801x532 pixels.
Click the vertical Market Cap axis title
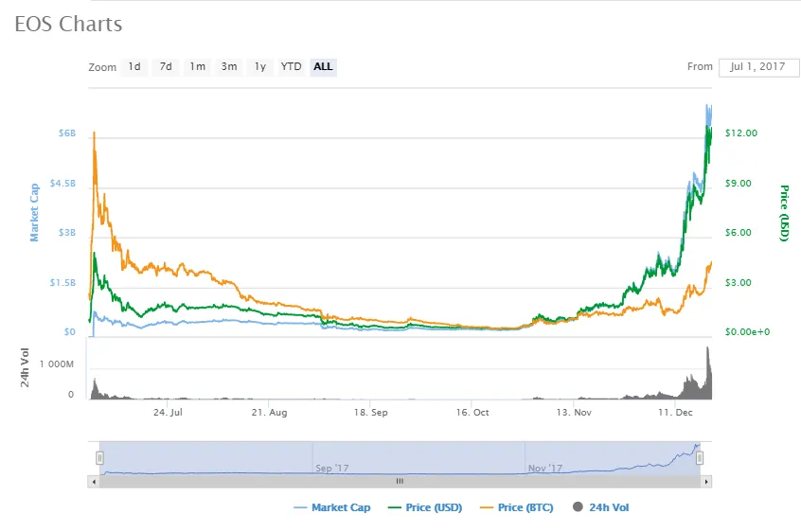[34, 212]
